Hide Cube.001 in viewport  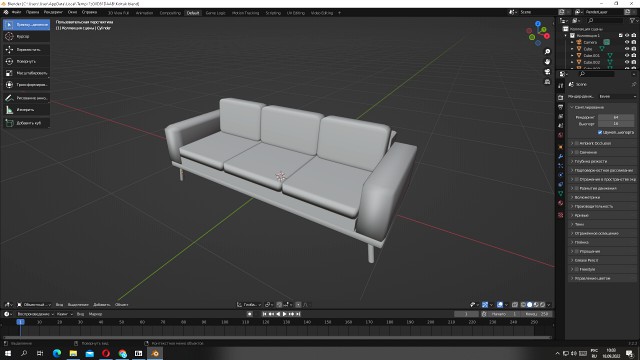pyautogui.click(x=627, y=55)
